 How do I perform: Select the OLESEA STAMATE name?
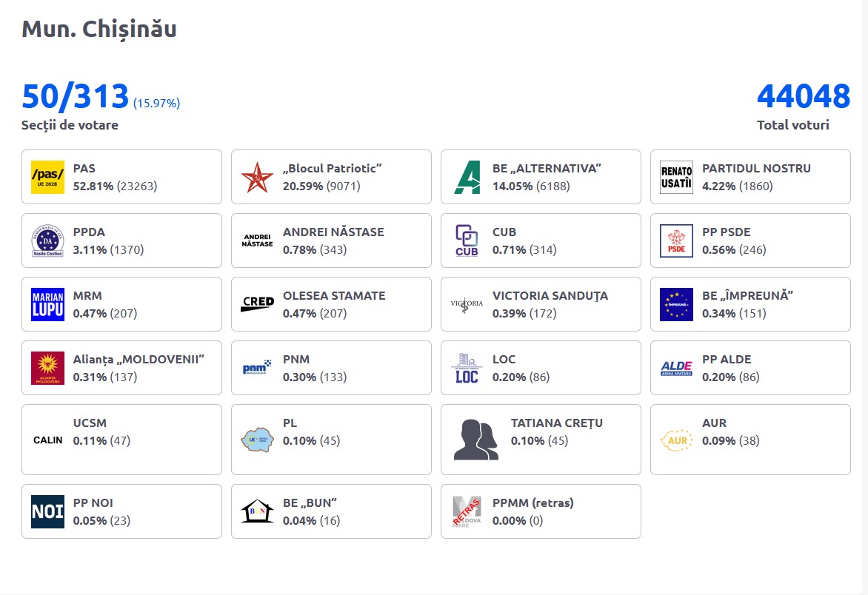coord(334,295)
